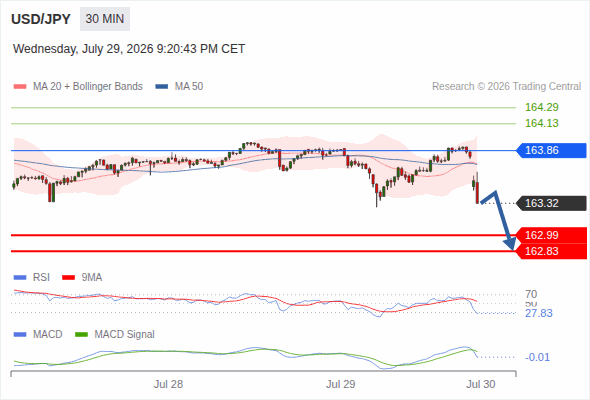The width and height of the screenshot is (590, 400).
Task: Click the MACD value -0.01
Action: point(537,357)
